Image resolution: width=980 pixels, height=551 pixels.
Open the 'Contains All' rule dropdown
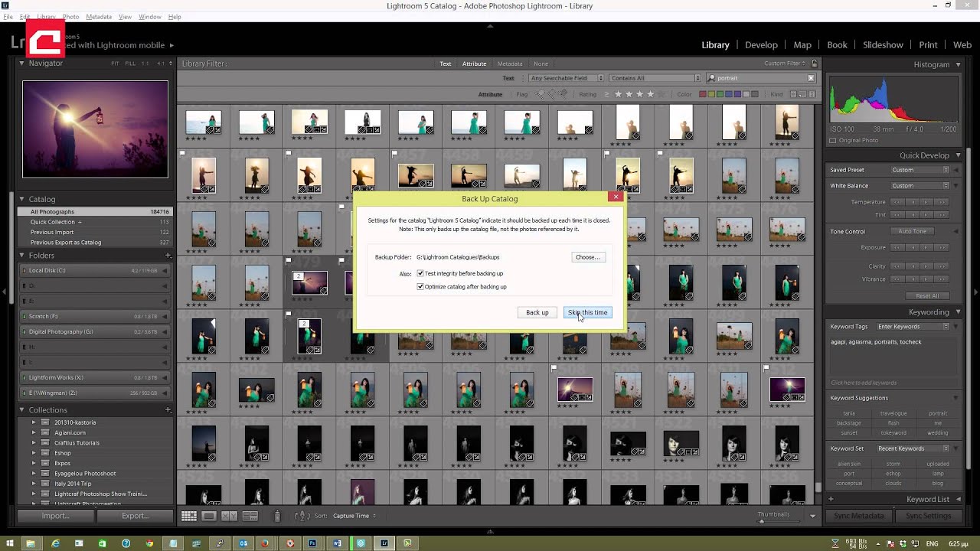(655, 78)
